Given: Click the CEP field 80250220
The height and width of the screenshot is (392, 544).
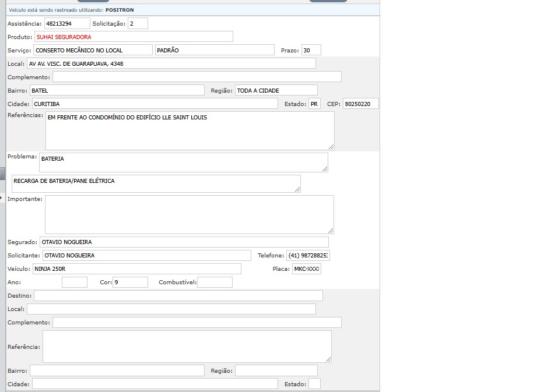Looking at the screenshot, I should [x=361, y=104].
